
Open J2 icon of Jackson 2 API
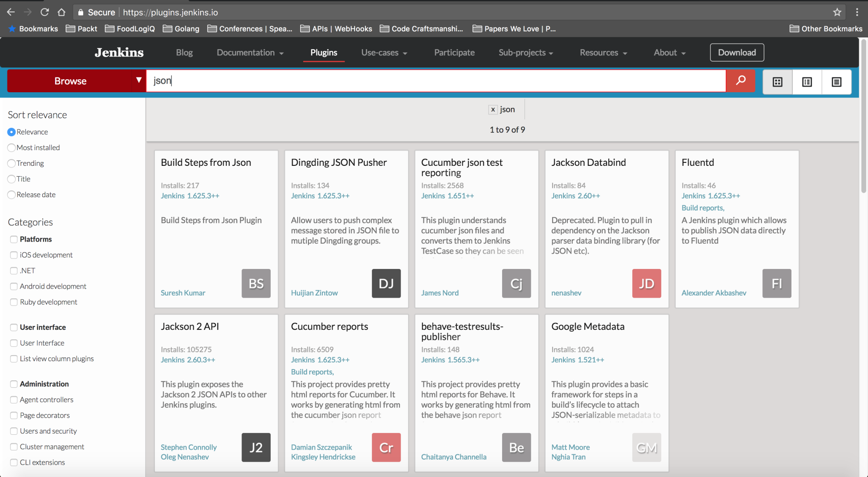[256, 447]
